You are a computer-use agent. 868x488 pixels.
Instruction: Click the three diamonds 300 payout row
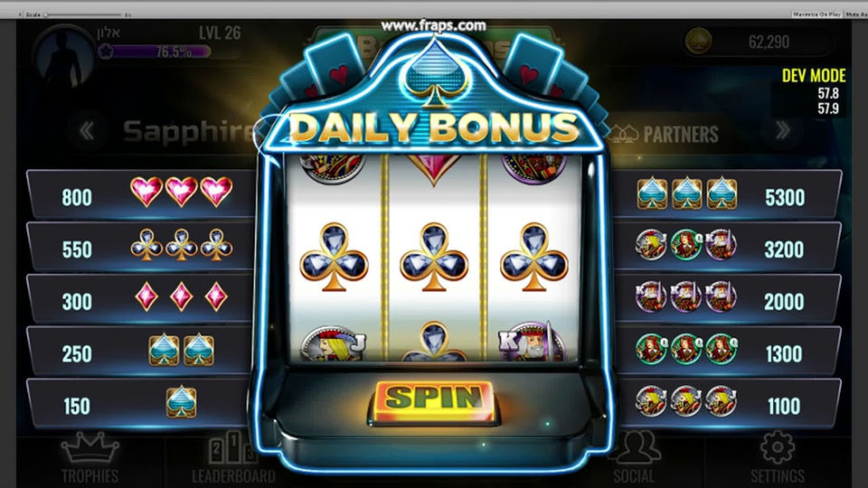(141, 299)
